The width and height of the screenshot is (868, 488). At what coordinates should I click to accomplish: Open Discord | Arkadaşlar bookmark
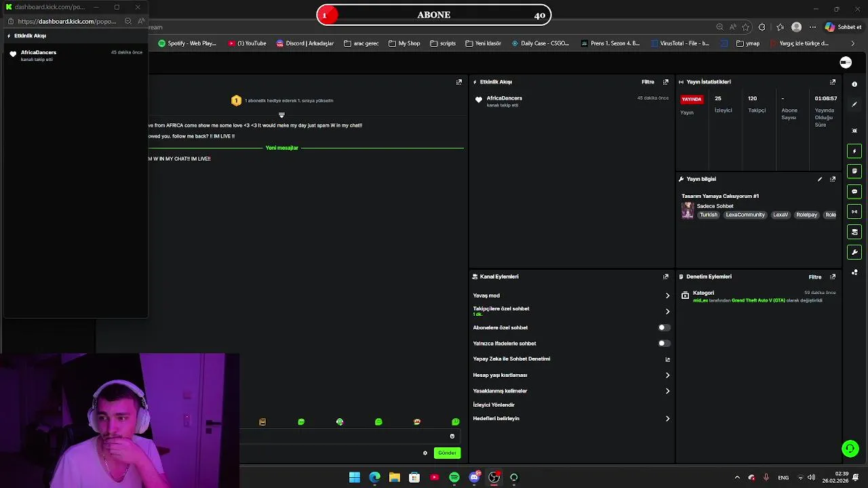coord(305,43)
